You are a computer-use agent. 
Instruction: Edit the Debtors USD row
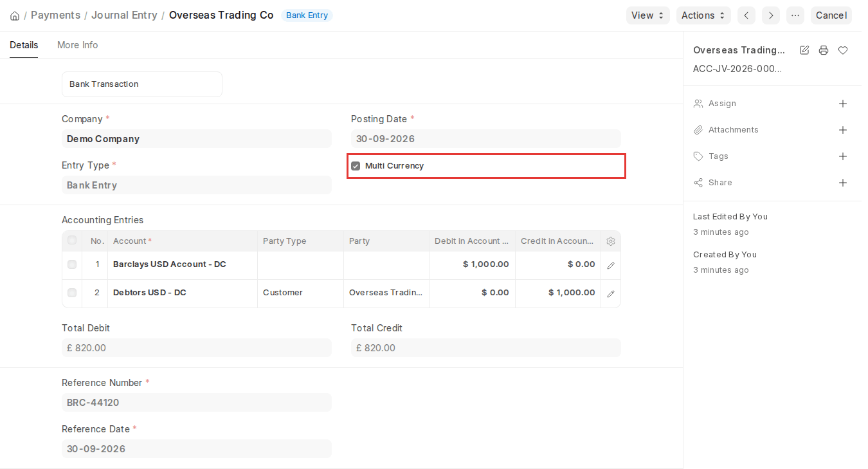[x=611, y=293]
